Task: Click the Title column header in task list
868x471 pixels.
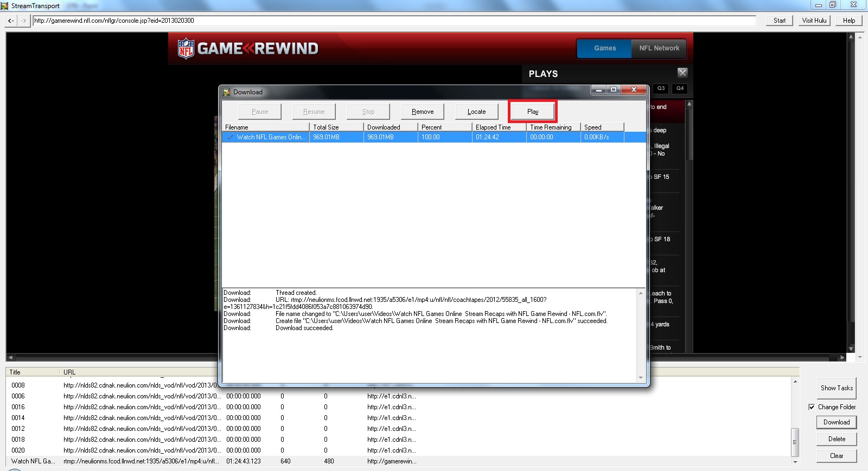Action: coord(33,372)
